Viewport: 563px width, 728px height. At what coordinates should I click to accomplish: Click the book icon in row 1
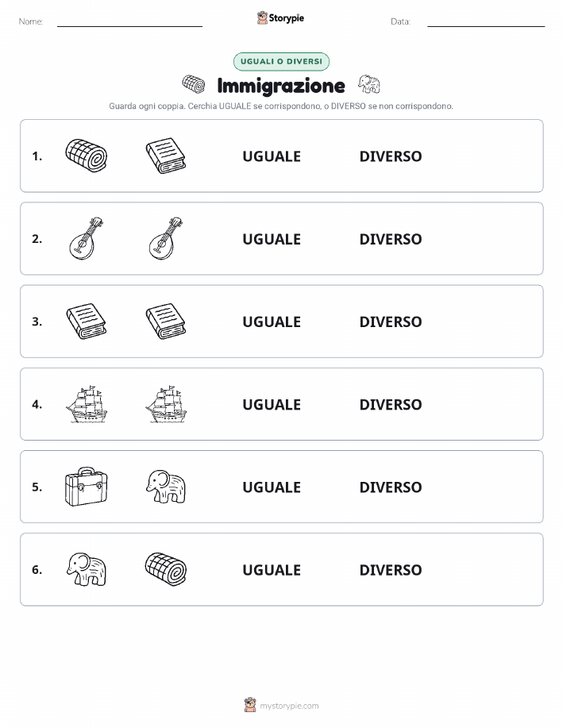[166, 156]
